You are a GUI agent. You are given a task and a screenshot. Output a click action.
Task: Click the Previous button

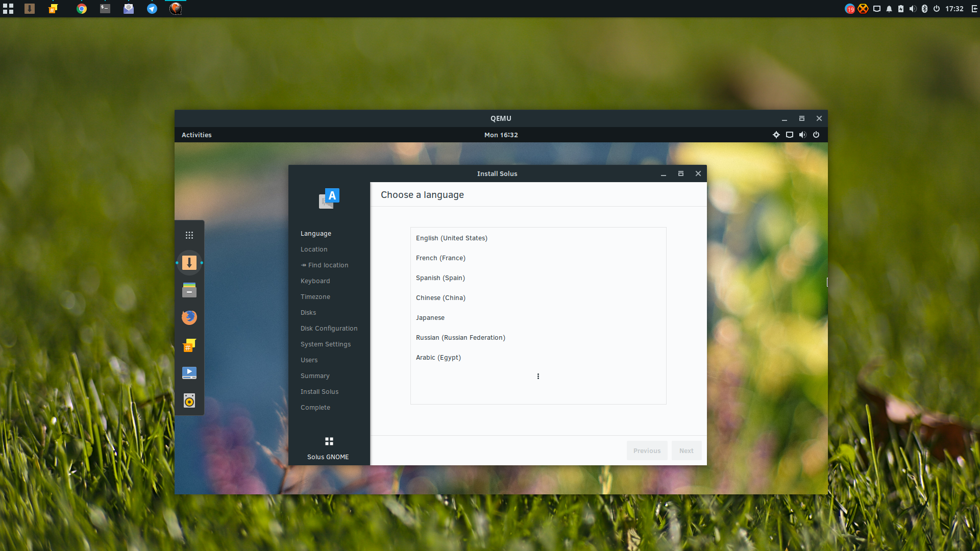[x=647, y=451]
